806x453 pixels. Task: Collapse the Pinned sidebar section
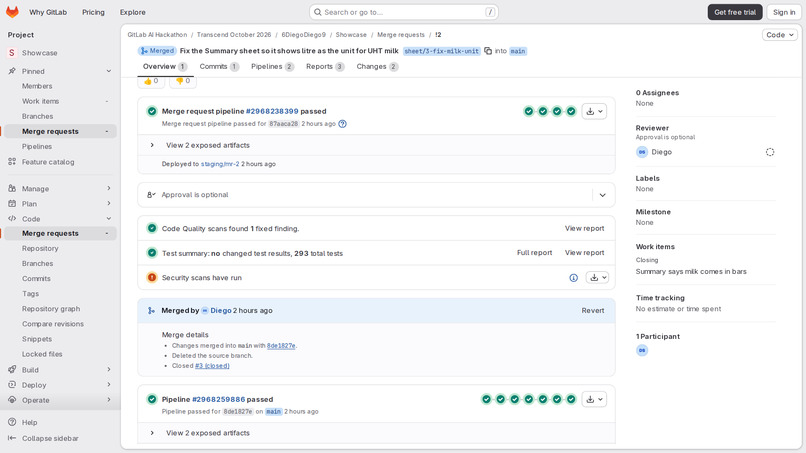click(x=108, y=71)
